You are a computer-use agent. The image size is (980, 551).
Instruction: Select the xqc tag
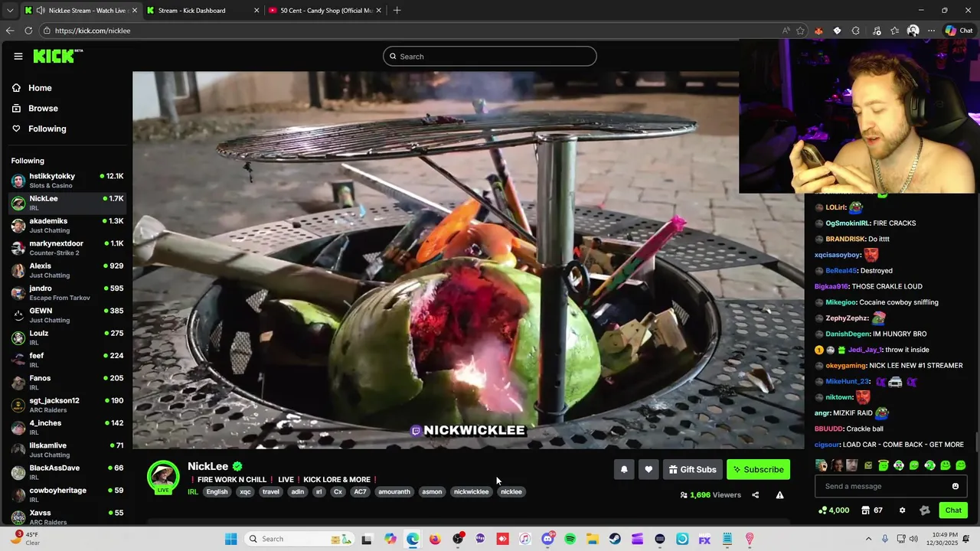245,492
